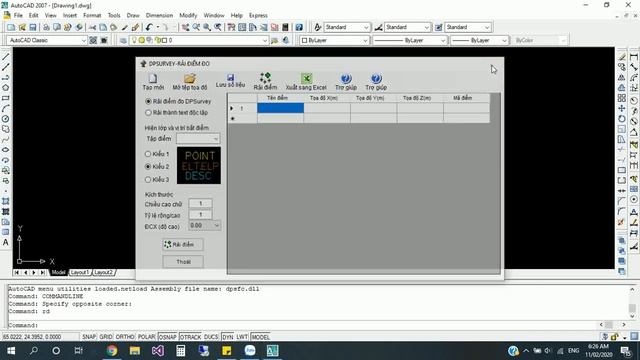Screen dimensions: 640x360
Task: Choose Kiểu 3 radio button
Action: pyautogui.click(x=148, y=180)
